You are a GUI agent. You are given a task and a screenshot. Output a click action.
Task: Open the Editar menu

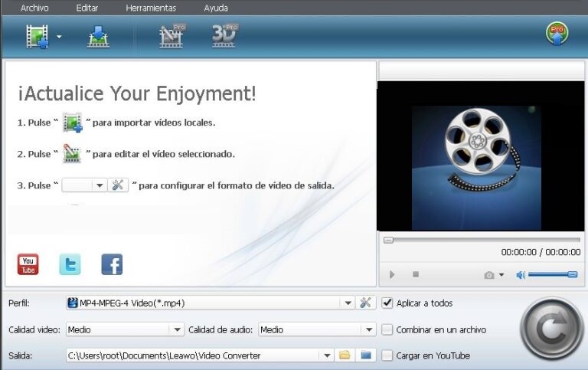[x=87, y=8]
